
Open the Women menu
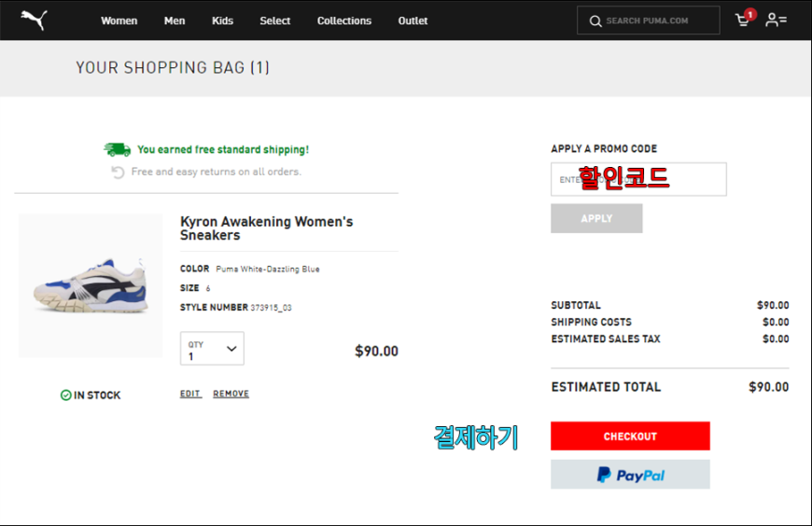click(x=119, y=21)
